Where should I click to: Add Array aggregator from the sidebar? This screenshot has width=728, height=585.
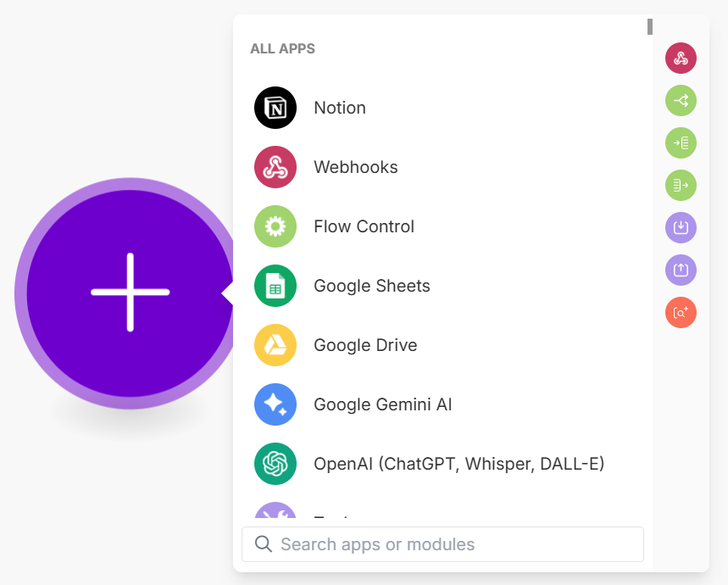(x=681, y=185)
